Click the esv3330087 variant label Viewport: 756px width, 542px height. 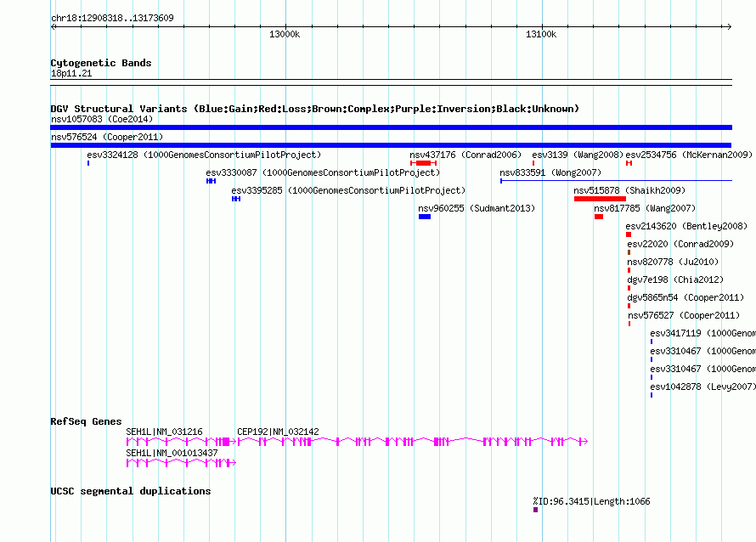pyautogui.click(x=323, y=172)
